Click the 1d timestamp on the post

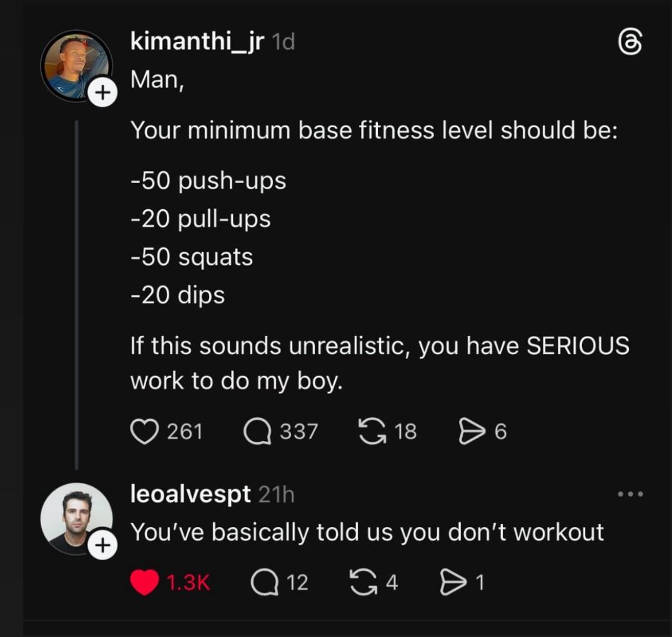[x=284, y=42]
